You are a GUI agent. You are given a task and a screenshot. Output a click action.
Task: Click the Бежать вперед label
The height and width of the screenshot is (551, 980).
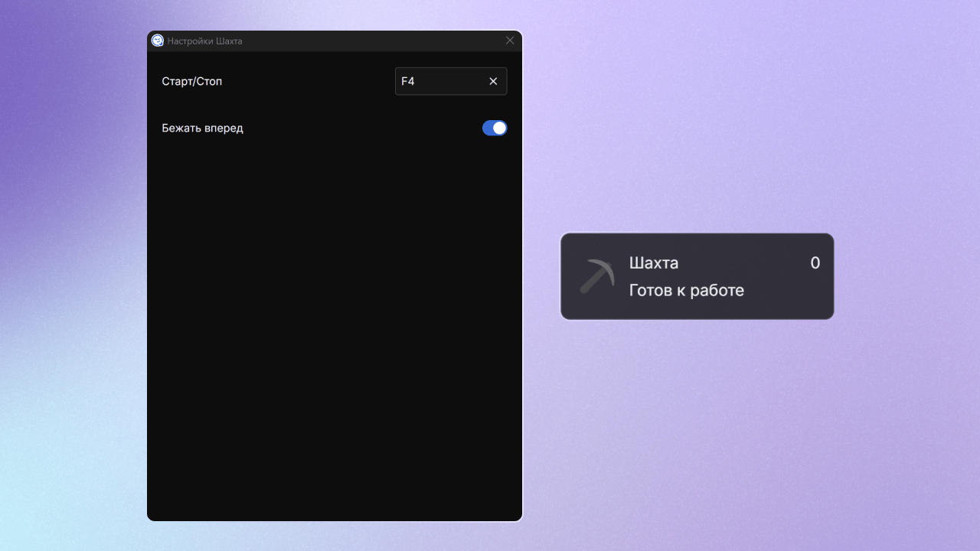[202, 128]
